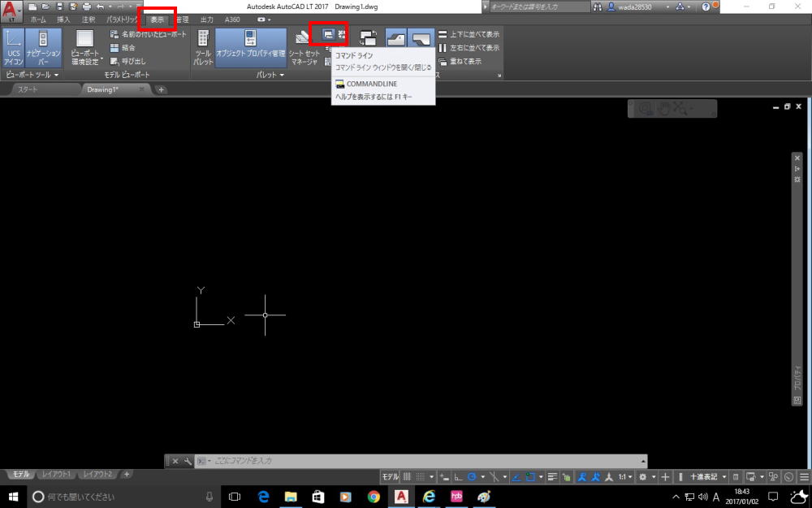Open the ツール パレット panel

203,48
